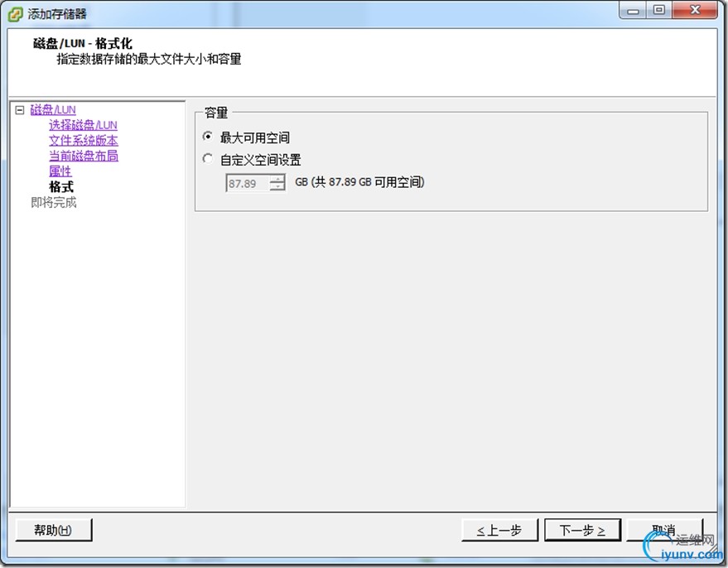Minimize the 添加存储器 window
The height and width of the screenshot is (568, 728).
634,11
